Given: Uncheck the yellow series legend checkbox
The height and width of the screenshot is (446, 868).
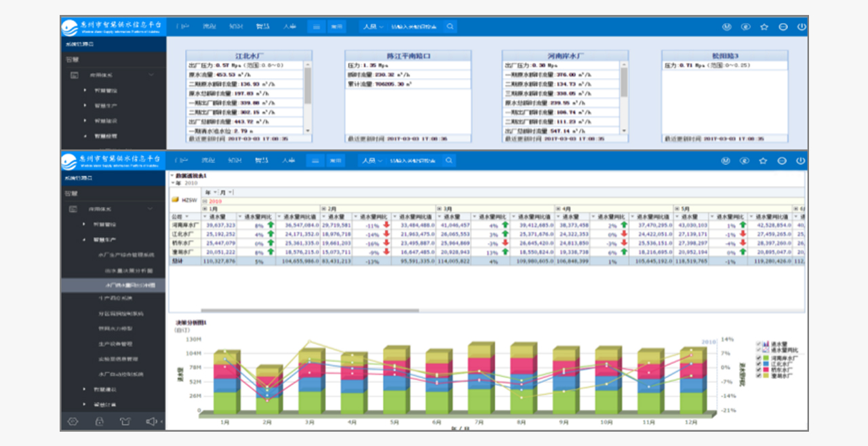Looking at the screenshot, I should click(758, 375).
